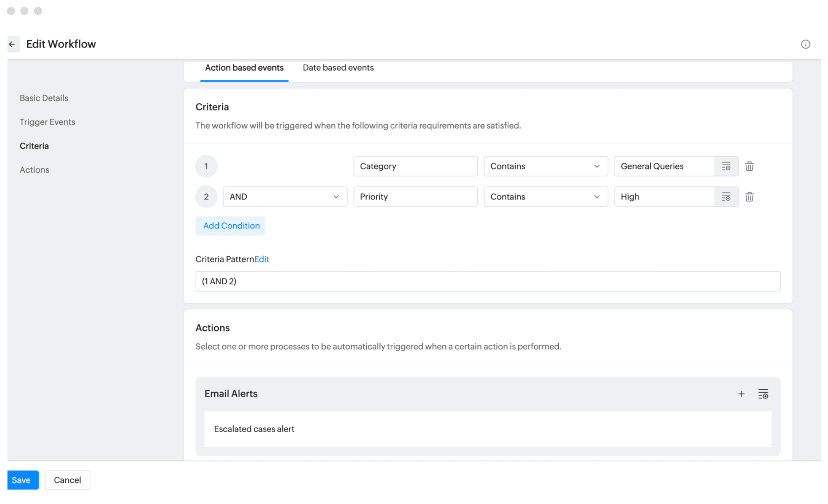Open Email Alerts list picker icon
828x504 pixels.
pos(763,394)
